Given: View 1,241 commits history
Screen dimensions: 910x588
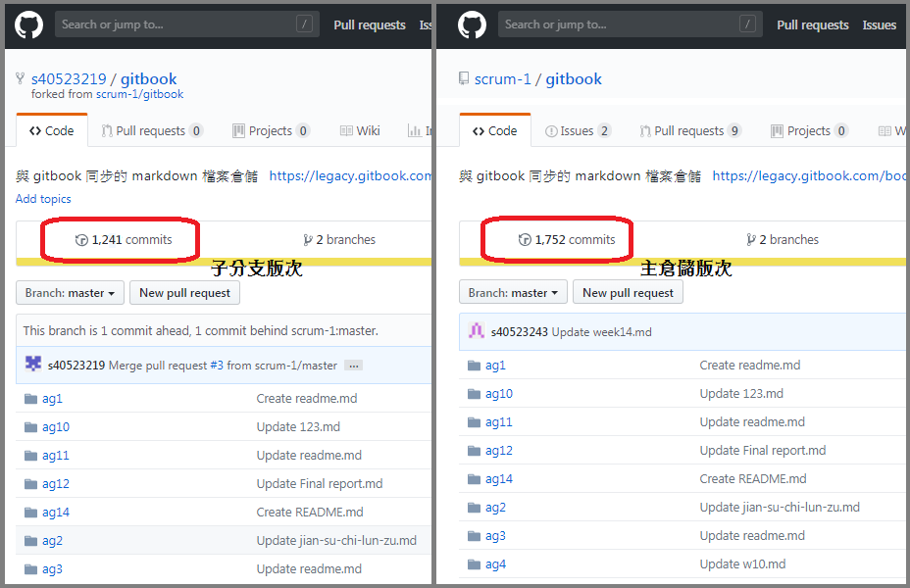Looking at the screenshot, I should click(x=124, y=239).
